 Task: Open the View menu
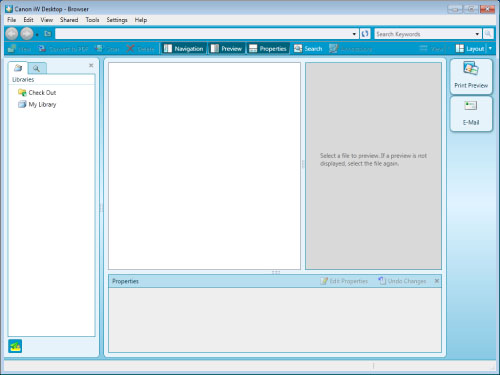click(x=47, y=20)
